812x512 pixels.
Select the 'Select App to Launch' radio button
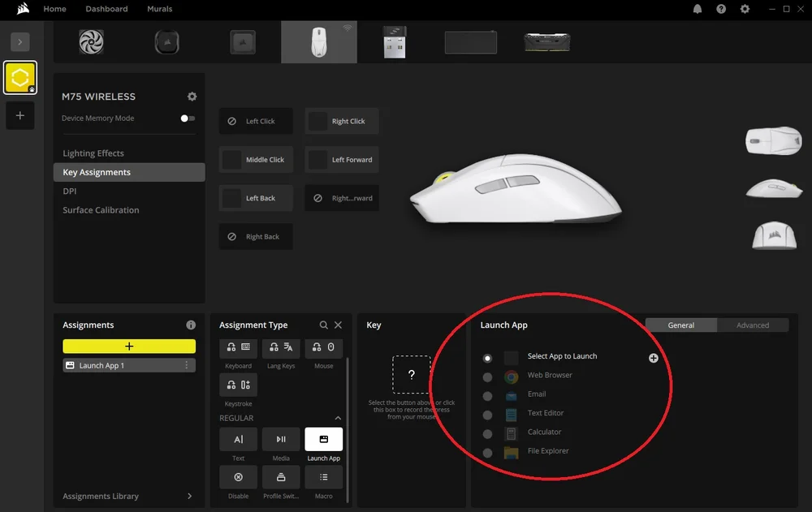[x=487, y=359]
